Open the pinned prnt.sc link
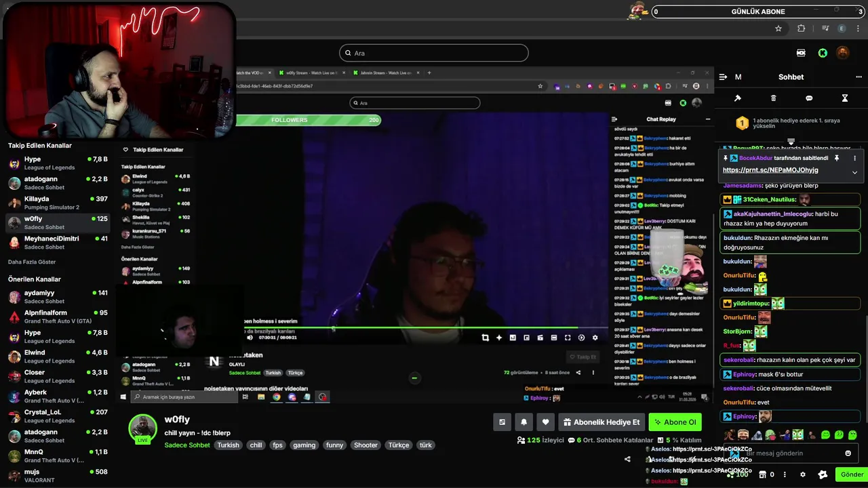 click(770, 170)
